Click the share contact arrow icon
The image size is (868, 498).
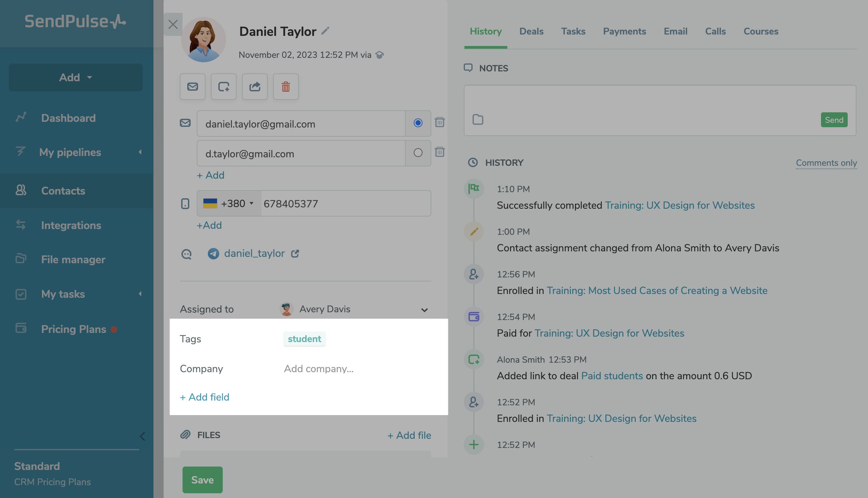(x=255, y=87)
